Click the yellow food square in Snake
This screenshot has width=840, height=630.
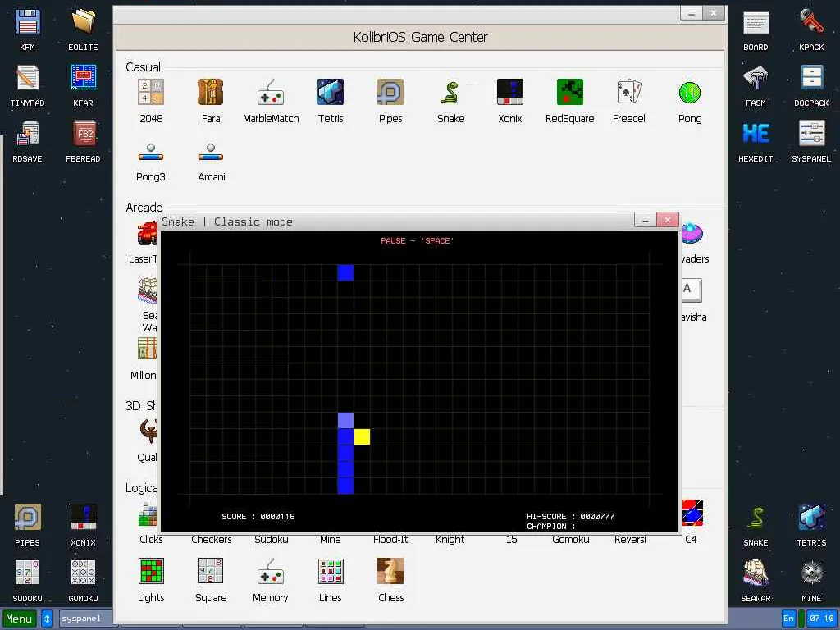point(362,436)
